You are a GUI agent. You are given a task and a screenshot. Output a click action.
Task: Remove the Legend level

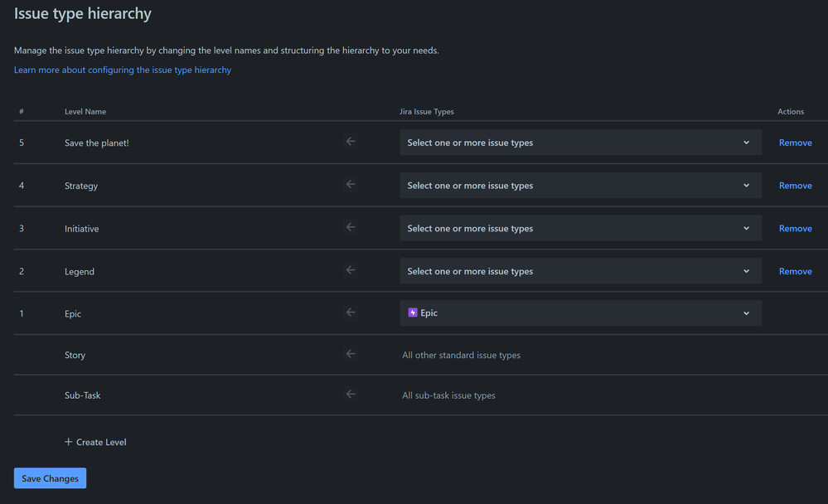pyautogui.click(x=795, y=271)
